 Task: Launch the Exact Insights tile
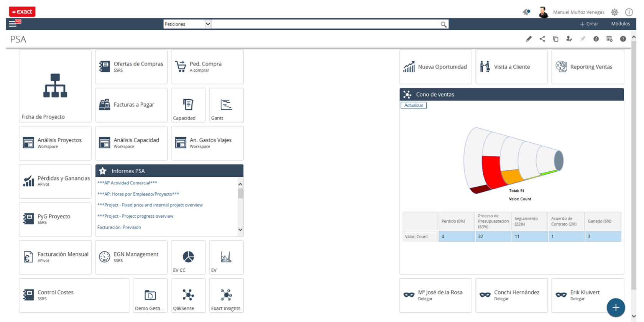(x=226, y=295)
